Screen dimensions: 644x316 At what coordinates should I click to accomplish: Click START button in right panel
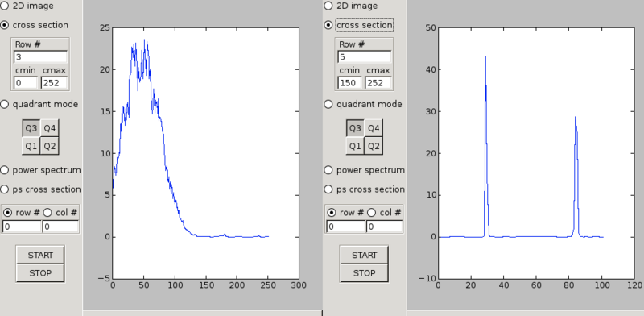click(x=364, y=255)
